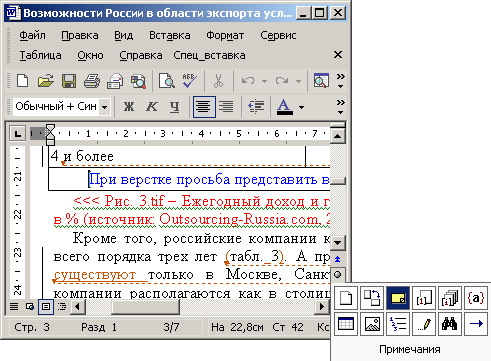The height and width of the screenshot is (361, 491).
Task: Click the vertical scrollbar down arrow
Action: click(x=338, y=243)
